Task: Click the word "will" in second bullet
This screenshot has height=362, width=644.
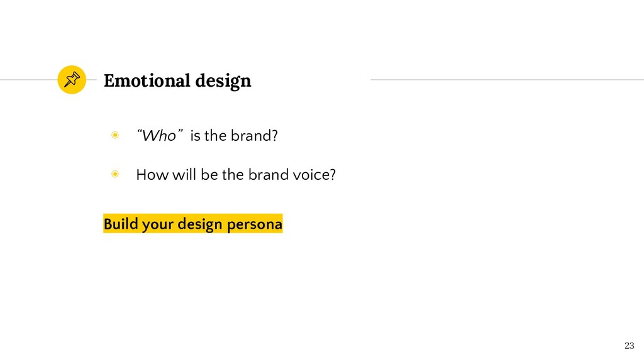Action: coord(184,175)
